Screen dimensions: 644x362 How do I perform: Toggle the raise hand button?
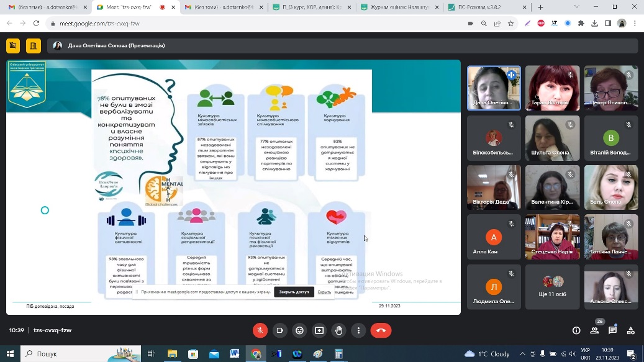[x=339, y=330]
